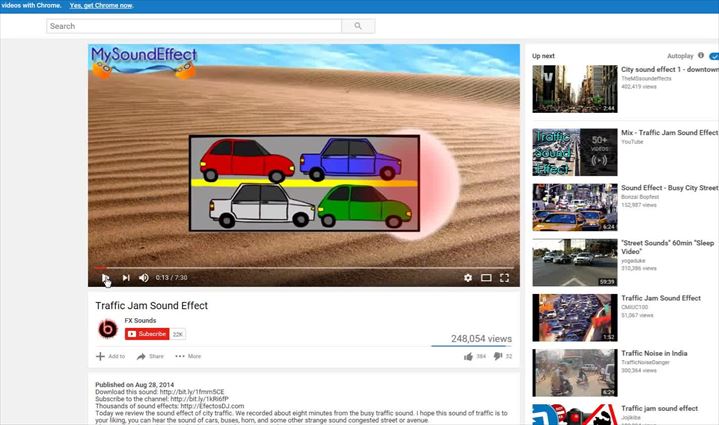Click 'Yes, get Chrome now' link
Image resolution: width=719 pixels, height=425 pixels.
coord(101,6)
